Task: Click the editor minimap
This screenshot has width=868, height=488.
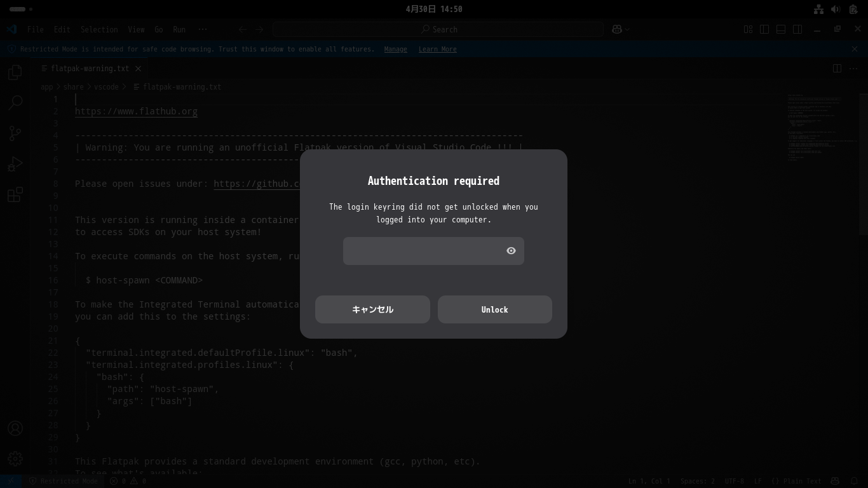Action: (x=823, y=127)
